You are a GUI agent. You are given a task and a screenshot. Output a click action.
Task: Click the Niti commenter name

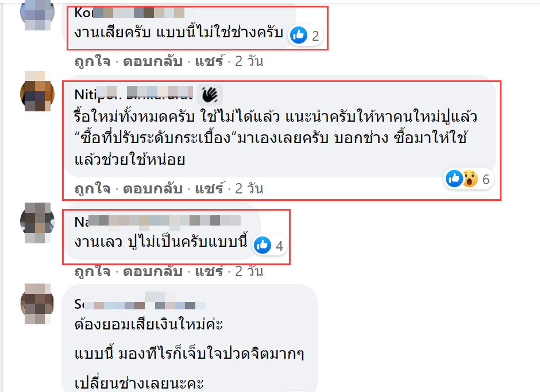click(x=134, y=94)
